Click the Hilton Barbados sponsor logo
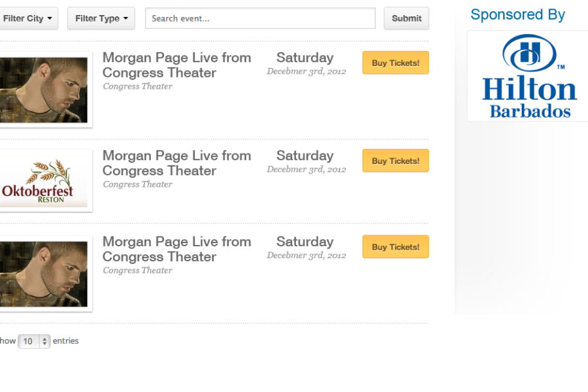The height and width of the screenshot is (392, 588). point(529,76)
